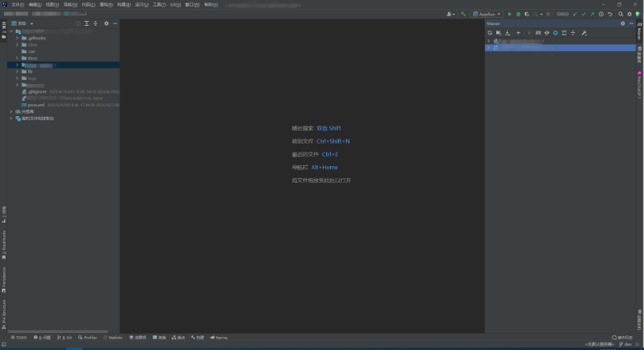The width and height of the screenshot is (644, 350).
Task: Open the 文件 (File) menu
Action: pyautogui.click(x=18, y=5)
